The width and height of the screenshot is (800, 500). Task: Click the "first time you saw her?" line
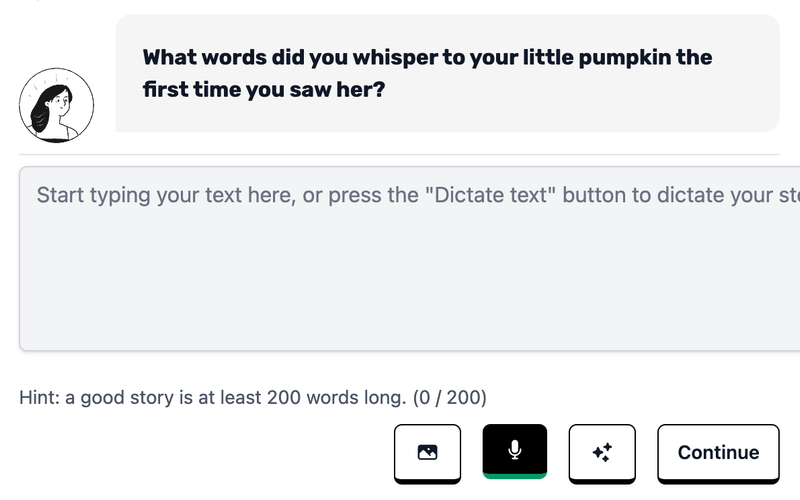(x=264, y=89)
